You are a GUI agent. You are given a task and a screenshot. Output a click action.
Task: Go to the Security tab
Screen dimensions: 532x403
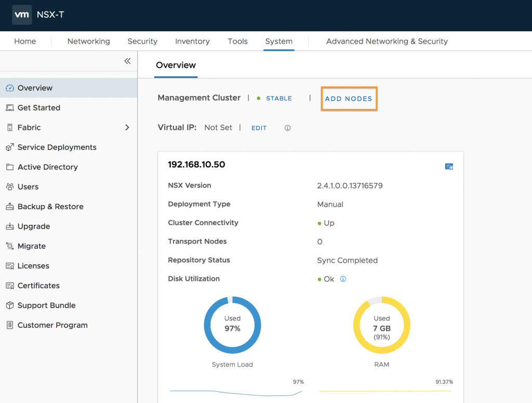(142, 42)
